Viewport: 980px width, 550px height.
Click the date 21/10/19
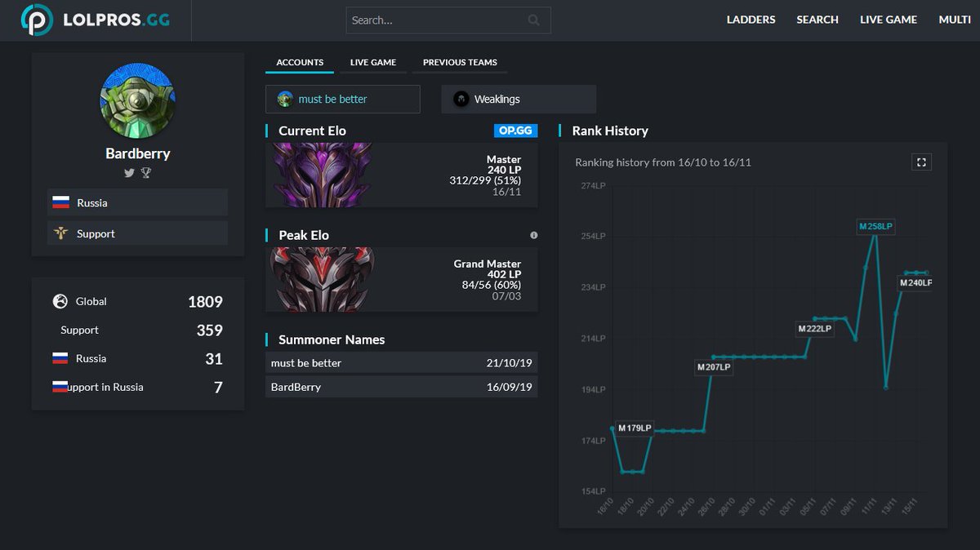point(509,362)
